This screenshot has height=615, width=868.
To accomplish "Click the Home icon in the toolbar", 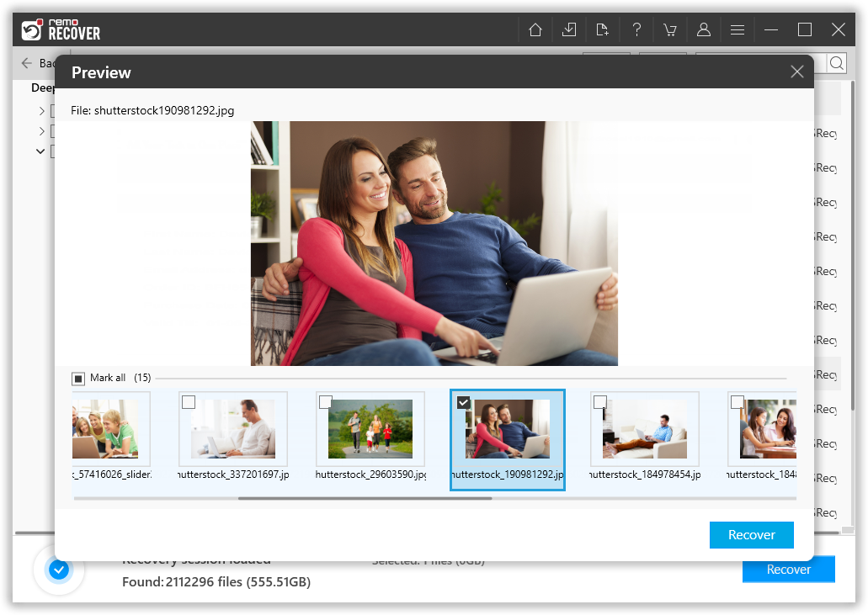I will [535, 29].
